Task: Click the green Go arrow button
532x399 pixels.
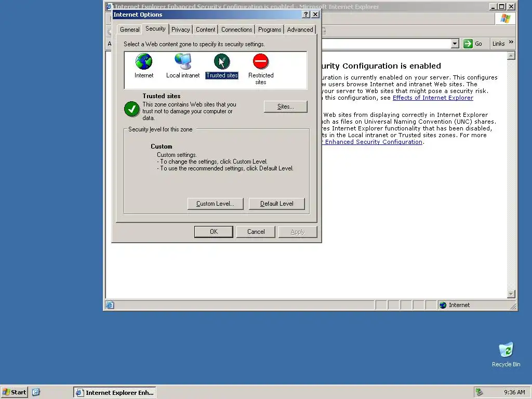Action: [468, 44]
